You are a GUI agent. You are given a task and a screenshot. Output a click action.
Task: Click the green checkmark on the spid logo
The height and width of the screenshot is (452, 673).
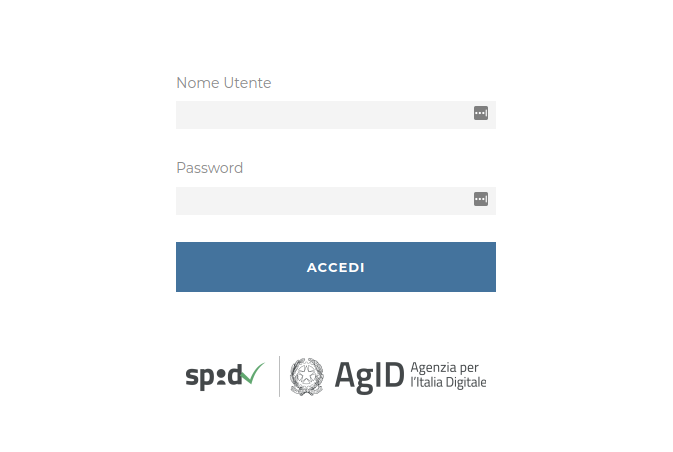point(253,373)
